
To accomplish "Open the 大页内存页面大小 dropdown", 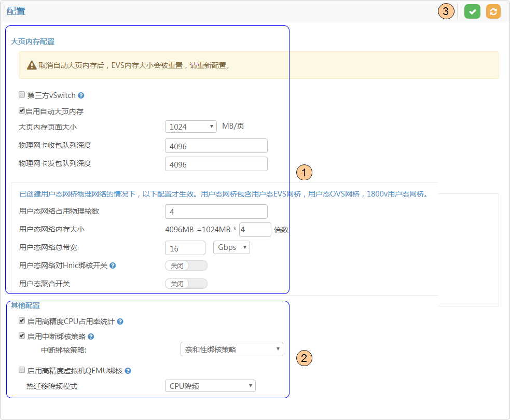I will pyautogui.click(x=190, y=126).
